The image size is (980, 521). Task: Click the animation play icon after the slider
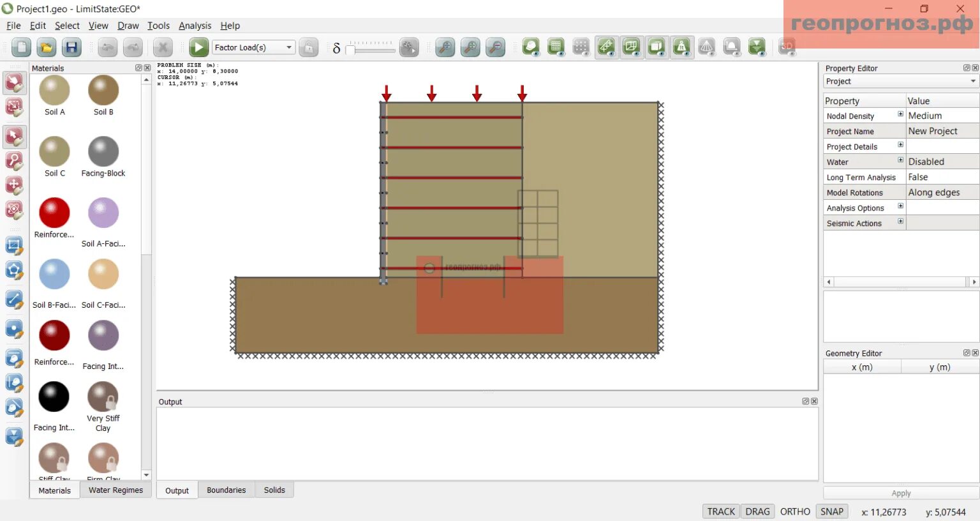[409, 47]
